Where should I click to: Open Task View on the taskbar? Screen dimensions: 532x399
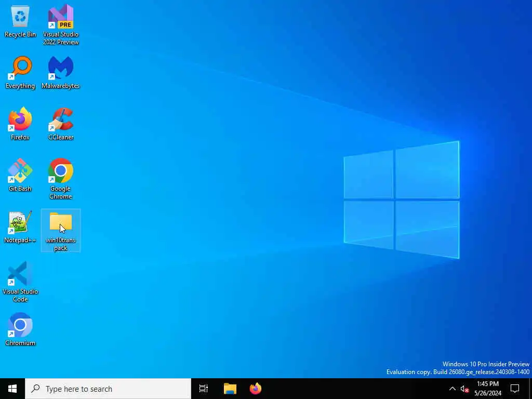[204, 389]
